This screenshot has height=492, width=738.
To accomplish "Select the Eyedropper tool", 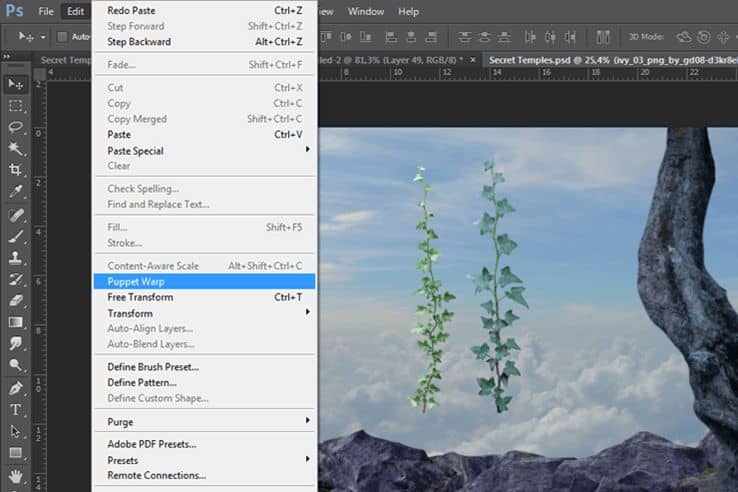I will point(16,192).
